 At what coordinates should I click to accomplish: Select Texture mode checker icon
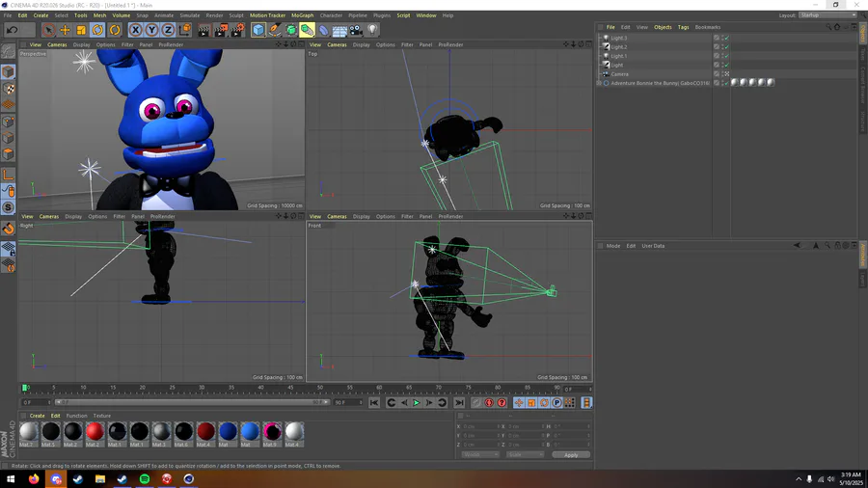click(9, 89)
